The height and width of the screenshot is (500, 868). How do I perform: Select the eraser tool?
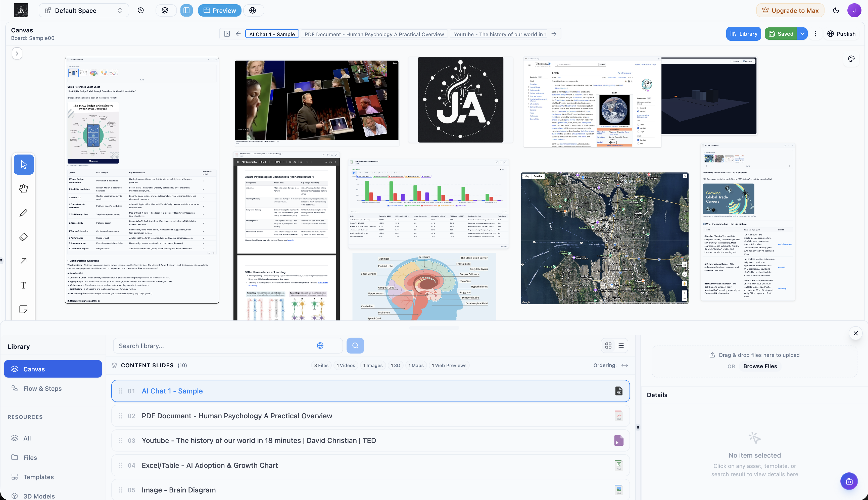click(x=23, y=237)
